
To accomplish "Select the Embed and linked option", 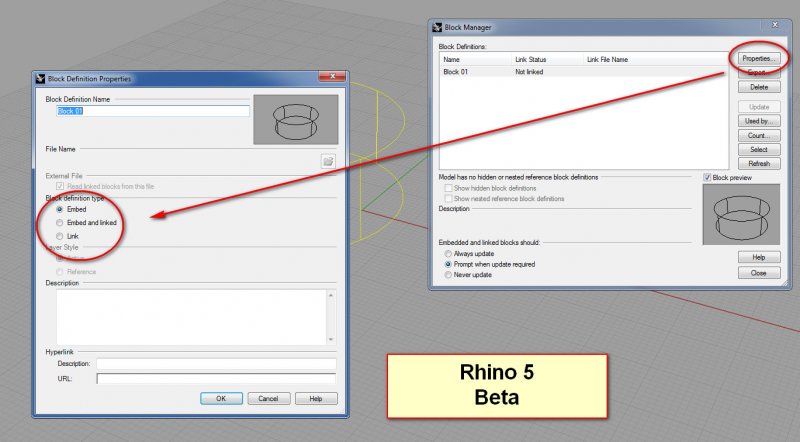I will [x=60, y=223].
